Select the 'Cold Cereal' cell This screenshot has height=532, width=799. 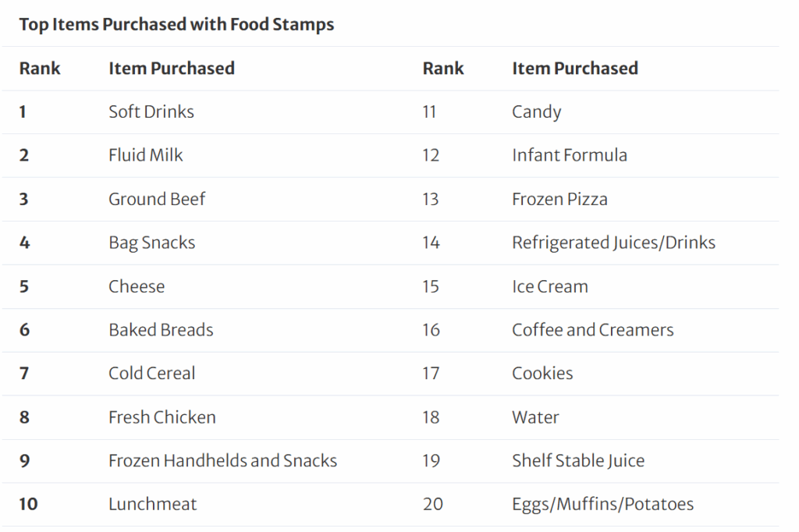(x=152, y=373)
